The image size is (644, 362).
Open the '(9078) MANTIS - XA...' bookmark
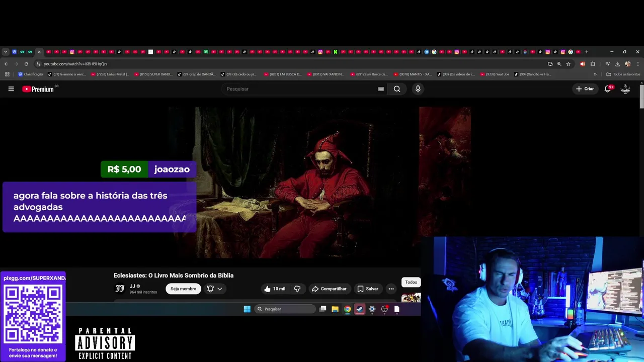(x=413, y=74)
